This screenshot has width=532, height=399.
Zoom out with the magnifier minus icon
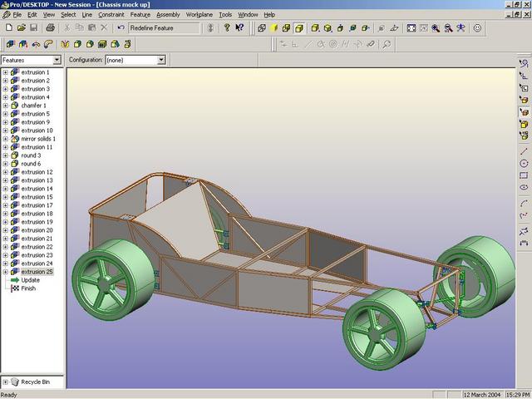pos(448,27)
